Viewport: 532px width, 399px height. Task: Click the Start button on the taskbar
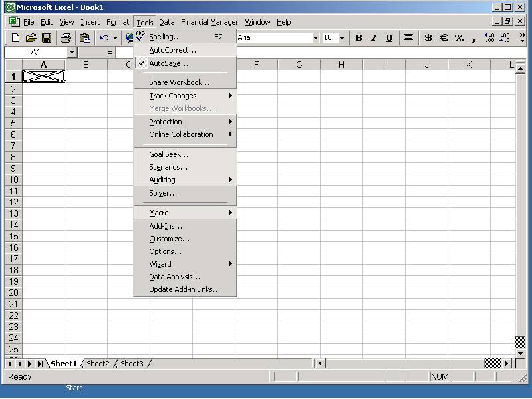tap(74, 388)
